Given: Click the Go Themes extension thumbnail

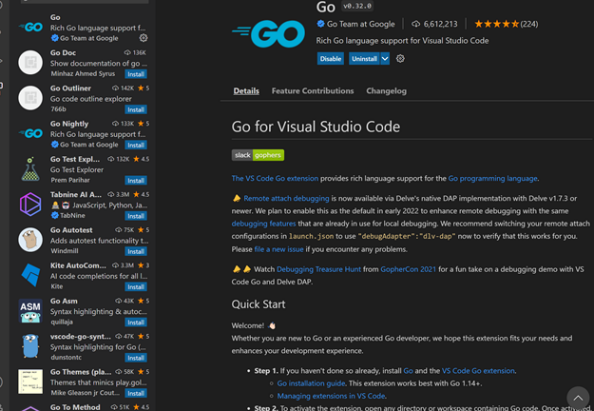Looking at the screenshot, I should 30,381.
